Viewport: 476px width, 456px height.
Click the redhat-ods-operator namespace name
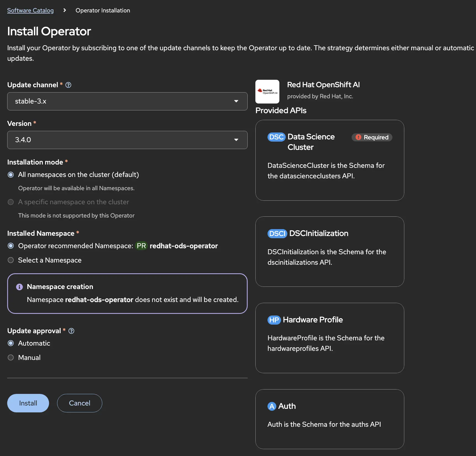click(184, 246)
